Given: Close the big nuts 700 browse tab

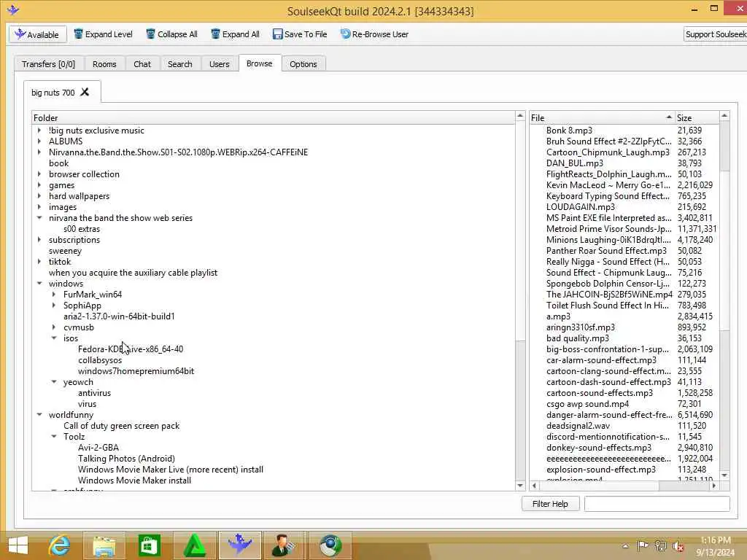Looking at the screenshot, I should [85, 92].
